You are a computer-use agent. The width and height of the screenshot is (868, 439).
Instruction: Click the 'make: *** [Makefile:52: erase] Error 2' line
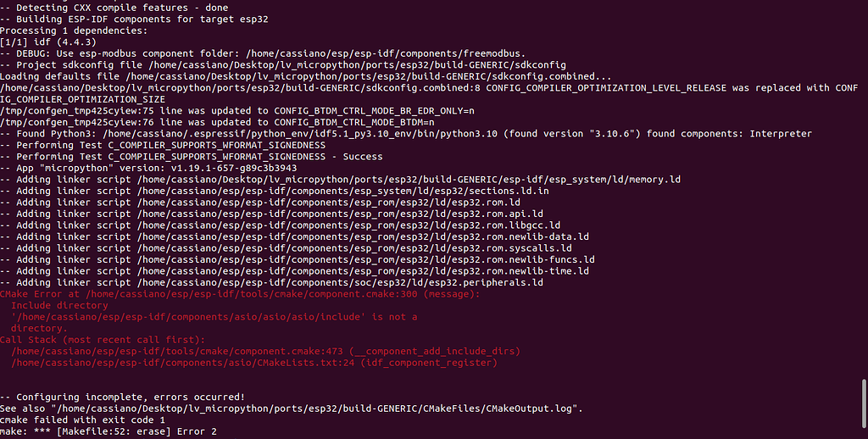tap(108, 431)
